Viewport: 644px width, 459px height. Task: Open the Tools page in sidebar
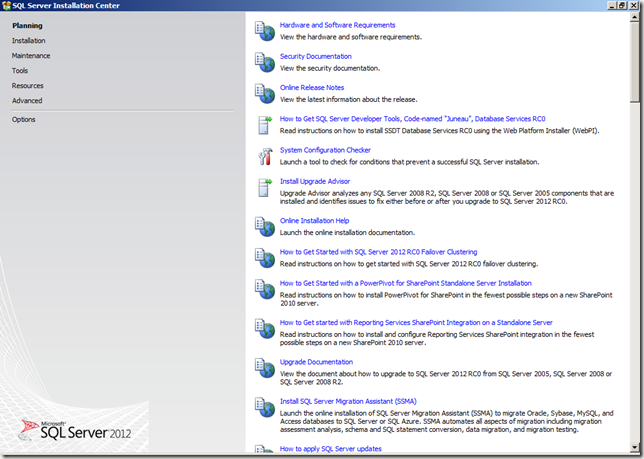[20, 71]
